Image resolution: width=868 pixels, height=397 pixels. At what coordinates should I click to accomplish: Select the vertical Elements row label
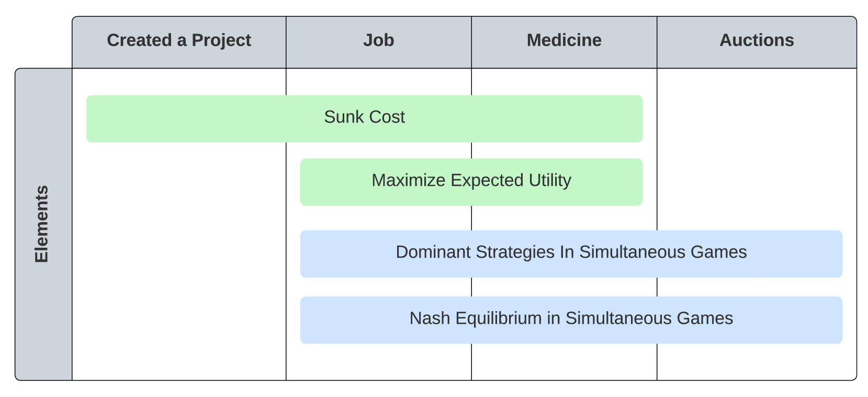(x=42, y=224)
